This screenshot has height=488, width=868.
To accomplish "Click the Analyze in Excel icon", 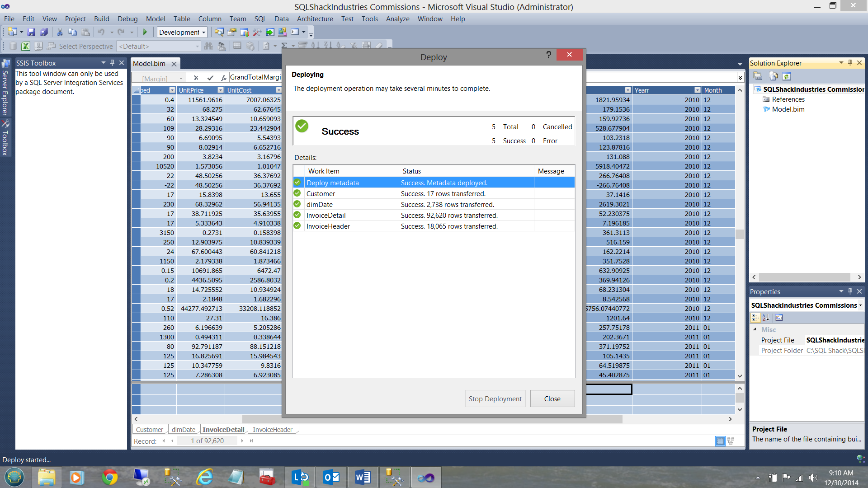I will point(26,46).
